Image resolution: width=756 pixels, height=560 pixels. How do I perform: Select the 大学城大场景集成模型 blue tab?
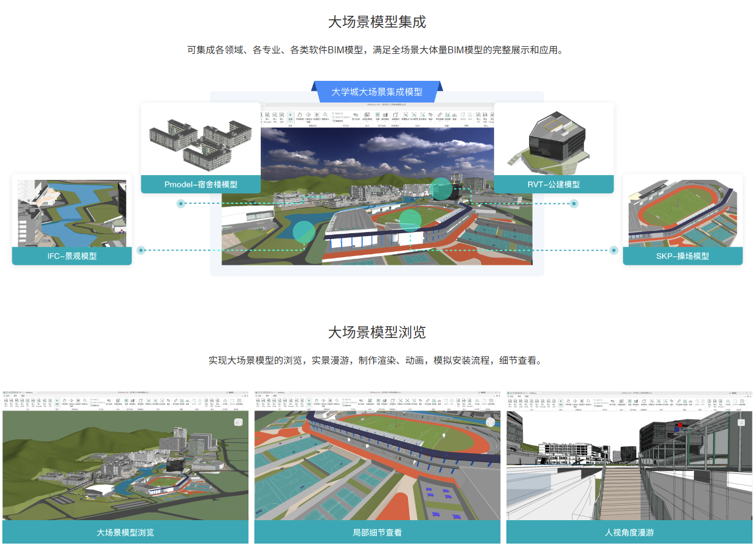(x=377, y=92)
